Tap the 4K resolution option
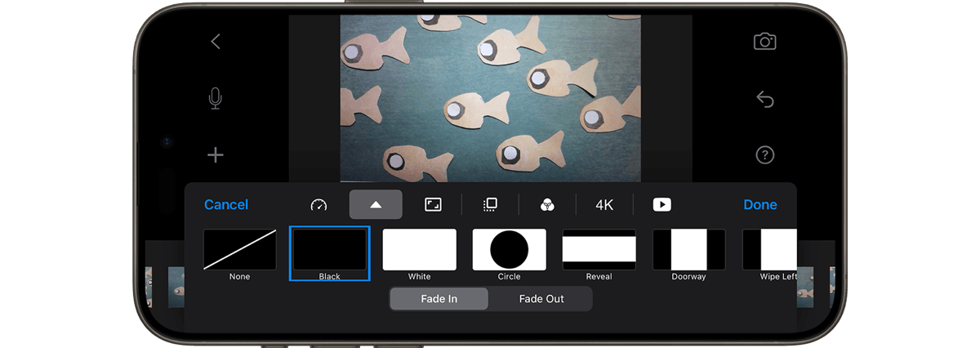Screen dimensions: 980x348 tap(604, 205)
